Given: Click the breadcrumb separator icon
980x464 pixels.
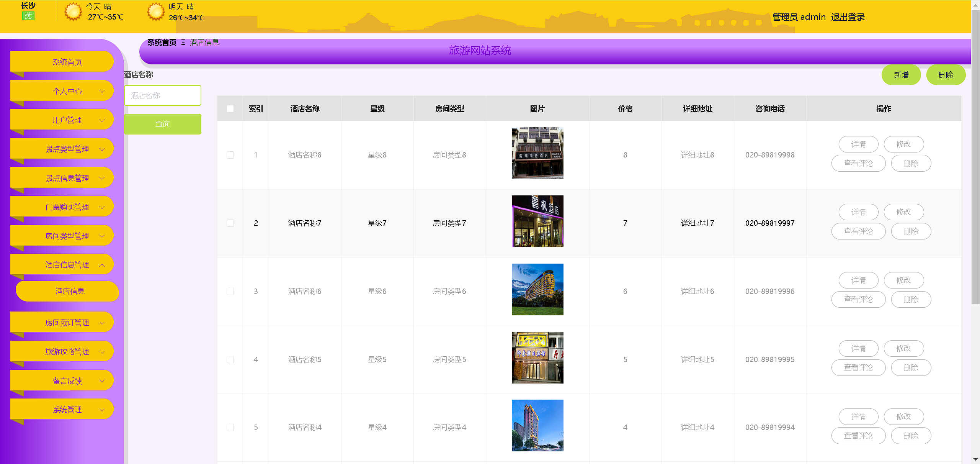Looking at the screenshot, I should click(x=183, y=43).
